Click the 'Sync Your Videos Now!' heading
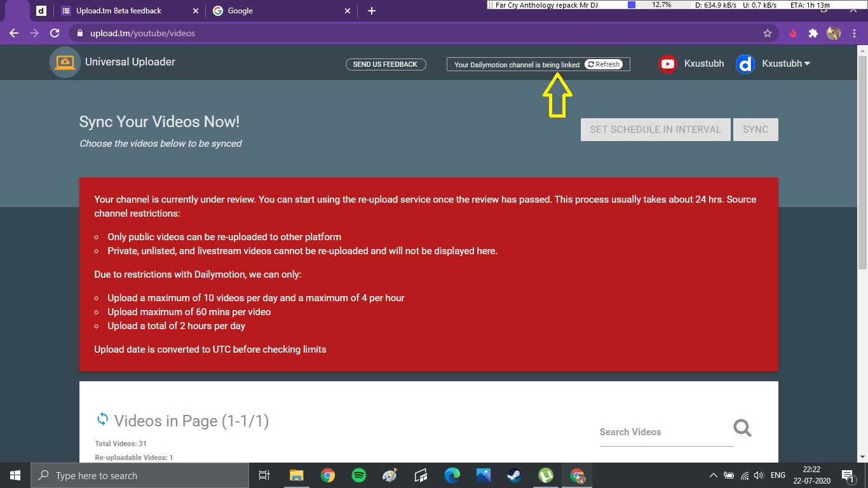 click(159, 122)
